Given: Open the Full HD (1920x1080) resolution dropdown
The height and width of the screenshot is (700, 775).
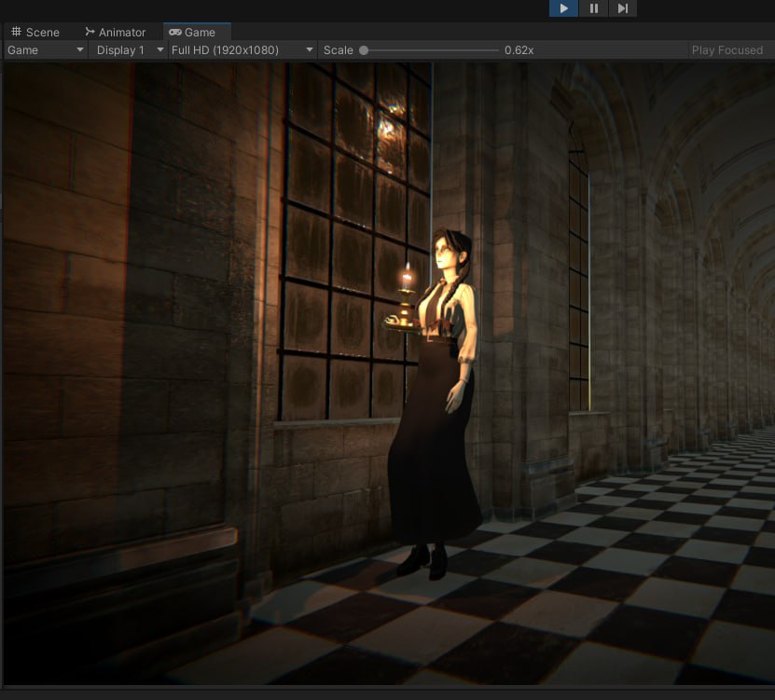Looking at the screenshot, I should point(242,50).
